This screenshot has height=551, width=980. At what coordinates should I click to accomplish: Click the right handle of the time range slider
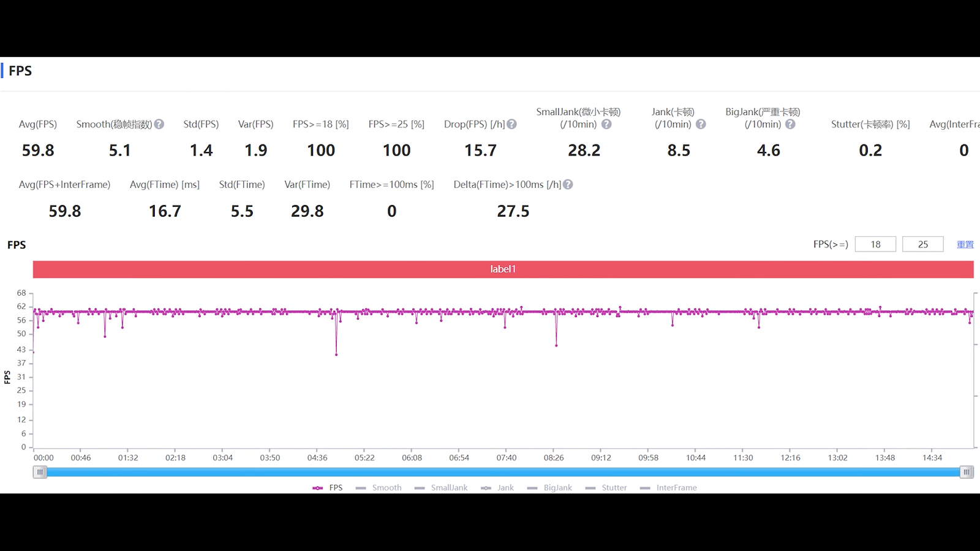pos(967,472)
